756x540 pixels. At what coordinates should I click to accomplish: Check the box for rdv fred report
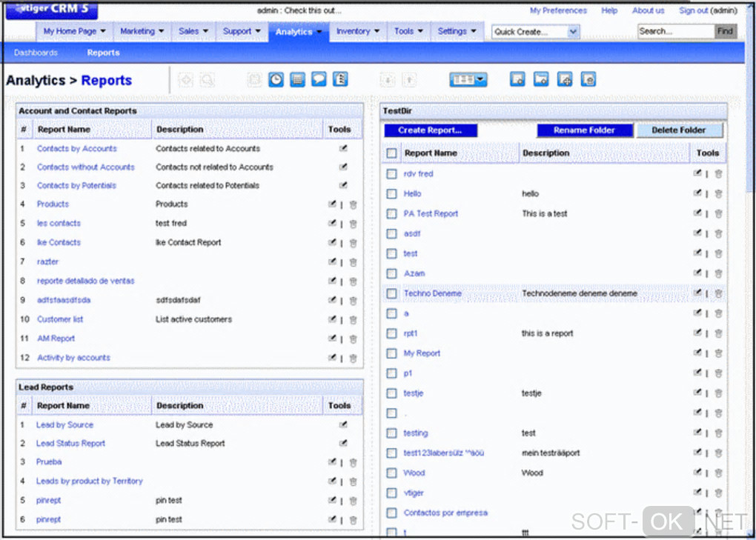click(x=392, y=174)
